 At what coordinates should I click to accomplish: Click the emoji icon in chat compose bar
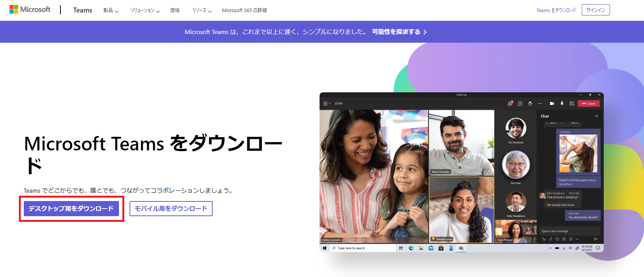[x=558, y=239]
